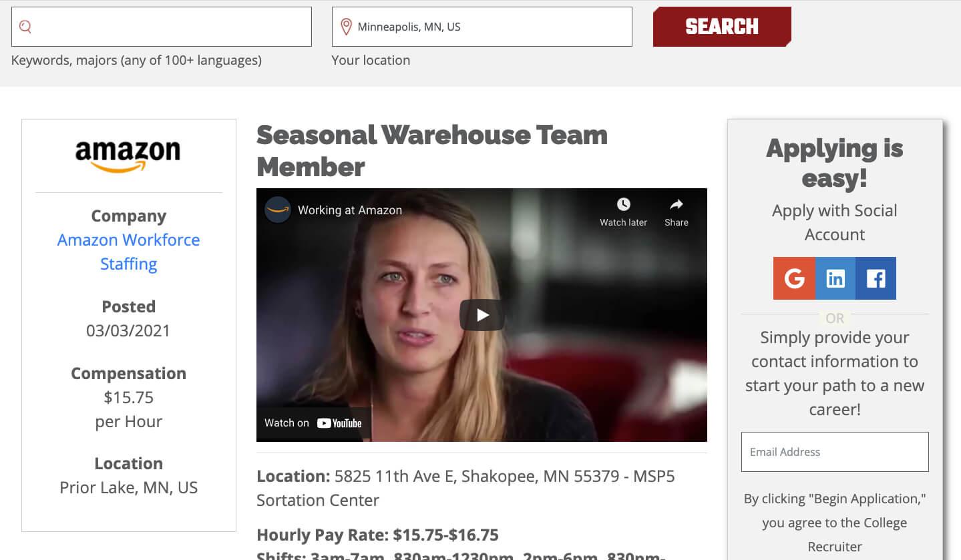Play the Working at Amazon video
Viewport: 961px width, 560px height.
pos(482,315)
